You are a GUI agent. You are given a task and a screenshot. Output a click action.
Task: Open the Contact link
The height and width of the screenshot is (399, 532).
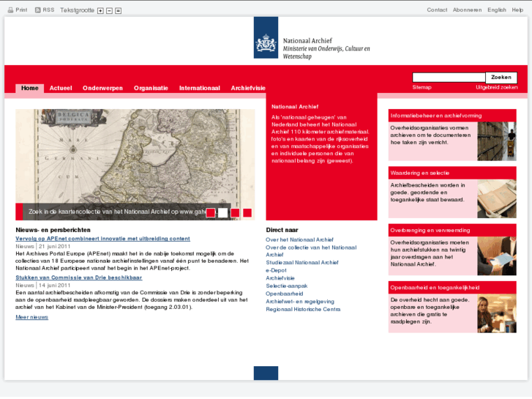(x=437, y=10)
